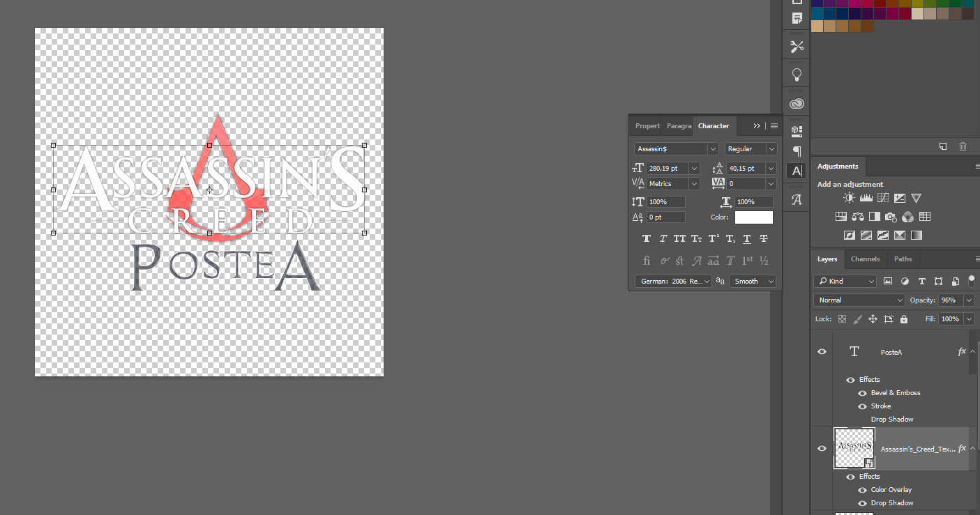Select the Character tab

[x=714, y=126]
